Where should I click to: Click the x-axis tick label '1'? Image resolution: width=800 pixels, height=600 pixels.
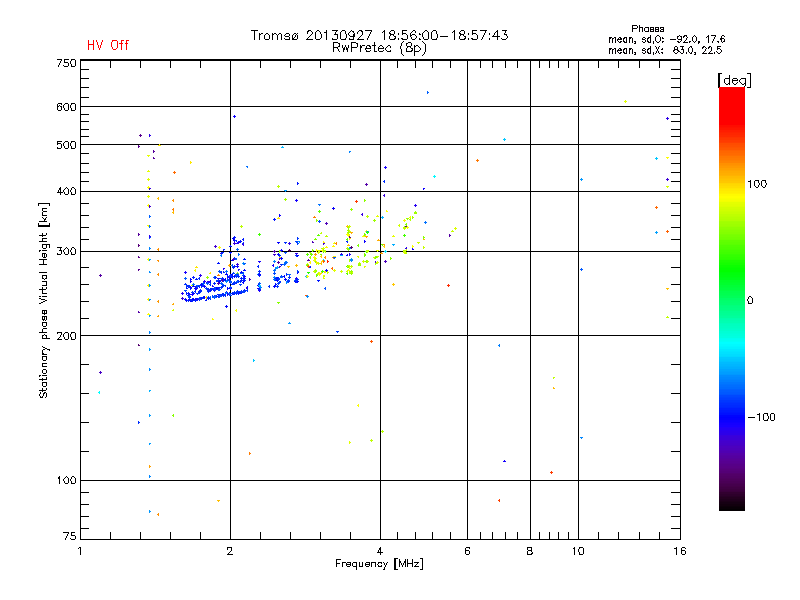80,551
